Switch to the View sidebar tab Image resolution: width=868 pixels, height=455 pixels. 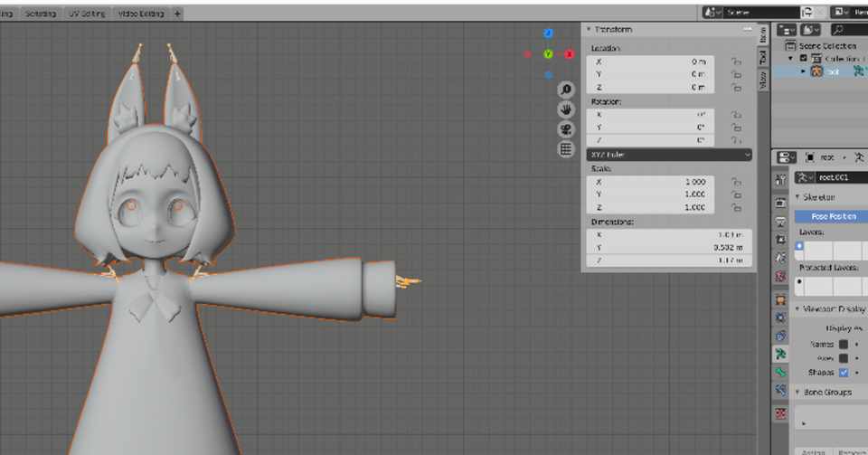763,81
